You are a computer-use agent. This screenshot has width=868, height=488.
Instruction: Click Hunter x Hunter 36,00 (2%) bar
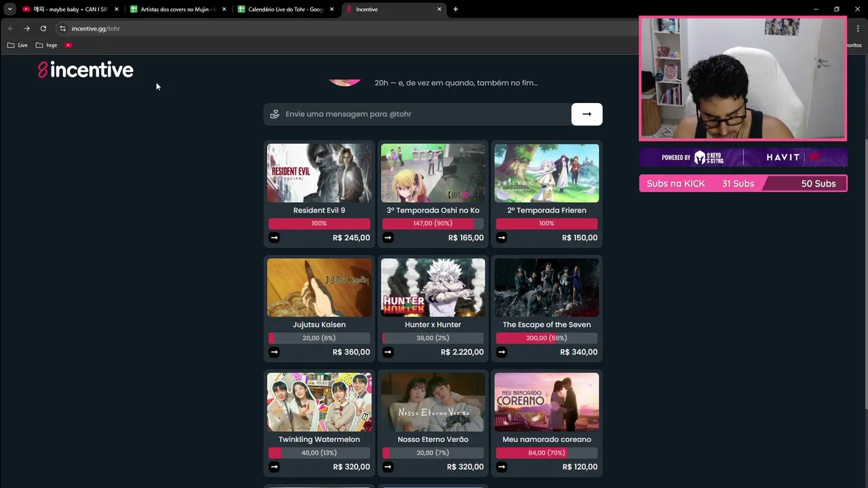tap(433, 338)
